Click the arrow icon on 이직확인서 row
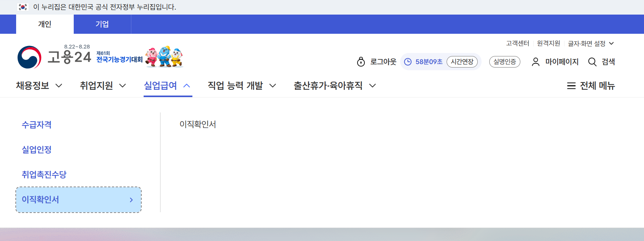 click(x=131, y=200)
